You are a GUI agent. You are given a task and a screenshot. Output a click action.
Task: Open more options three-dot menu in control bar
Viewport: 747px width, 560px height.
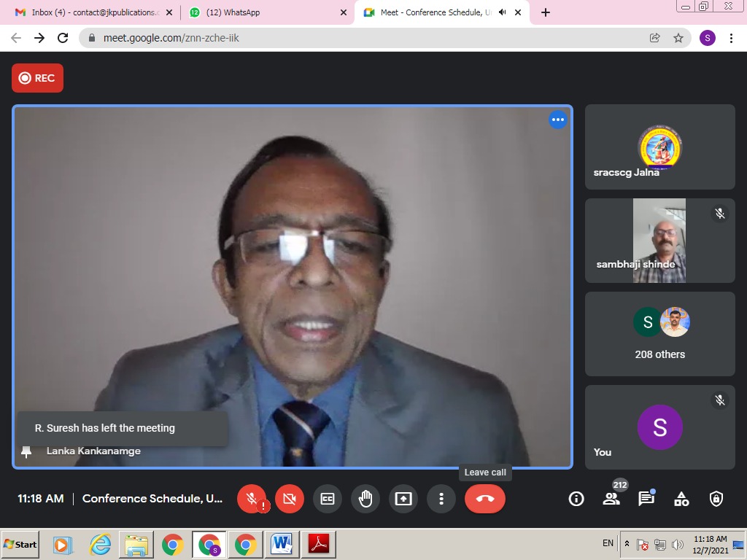(x=441, y=499)
